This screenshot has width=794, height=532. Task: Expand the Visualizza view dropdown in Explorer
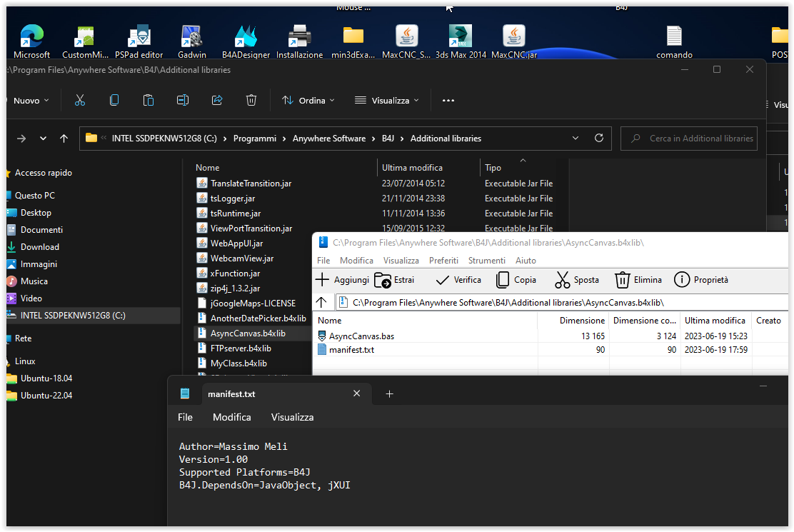pyautogui.click(x=387, y=101)
